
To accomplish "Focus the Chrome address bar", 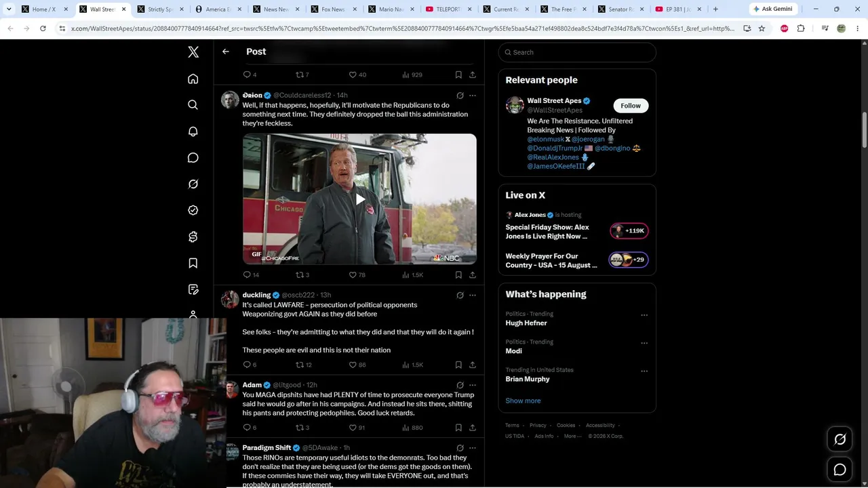I will pyautogui.click(x=403, y=28).
